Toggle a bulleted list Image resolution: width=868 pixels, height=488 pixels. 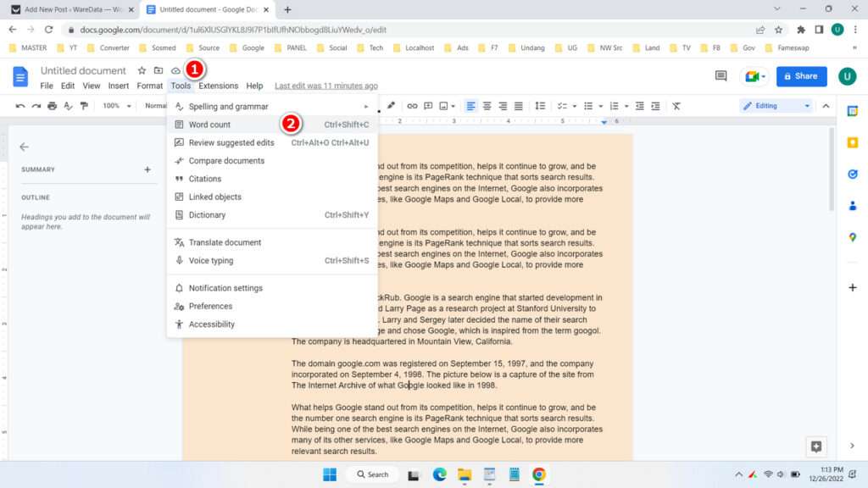point(589,106)
